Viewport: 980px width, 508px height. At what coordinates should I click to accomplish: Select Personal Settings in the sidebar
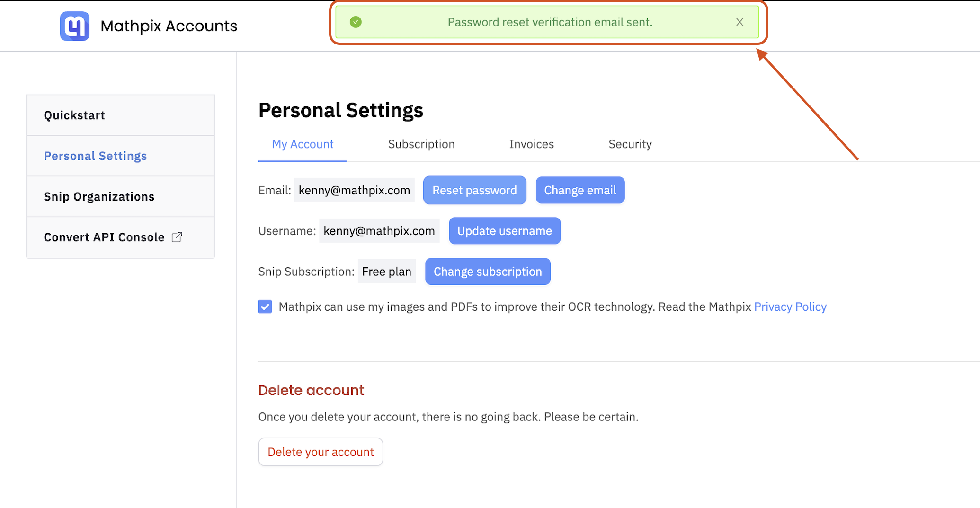120,156
